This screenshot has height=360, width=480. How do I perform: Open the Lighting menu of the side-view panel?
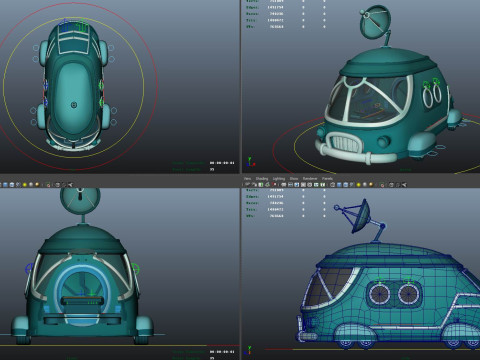pyautogui.click(x=279, y=179)
